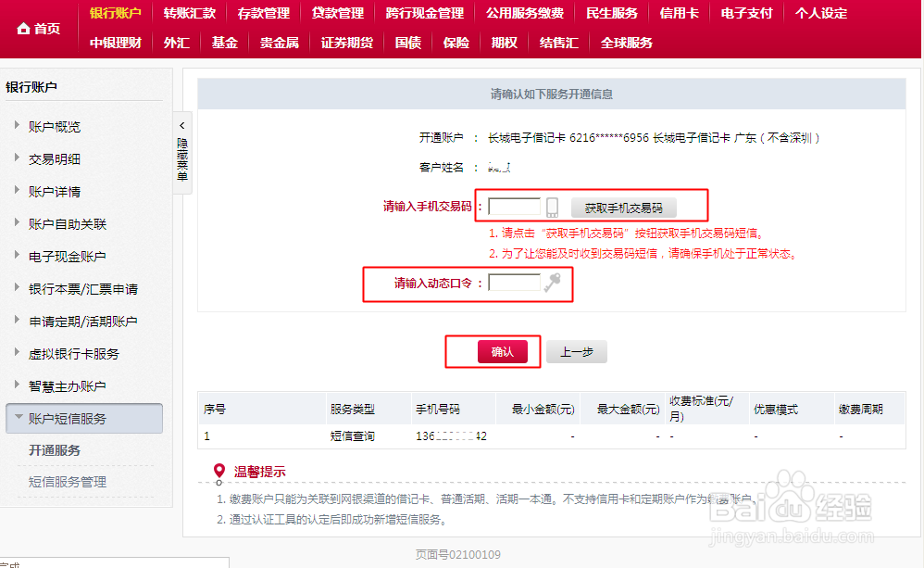Image resolution: width=924 pixels, height=568 pixels.
Task: Click 短信查询 cell in service table
Action: [353, 436]
